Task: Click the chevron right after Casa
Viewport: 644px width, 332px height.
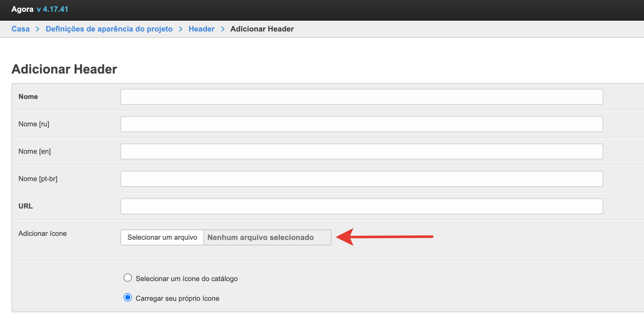Action: 38,29
